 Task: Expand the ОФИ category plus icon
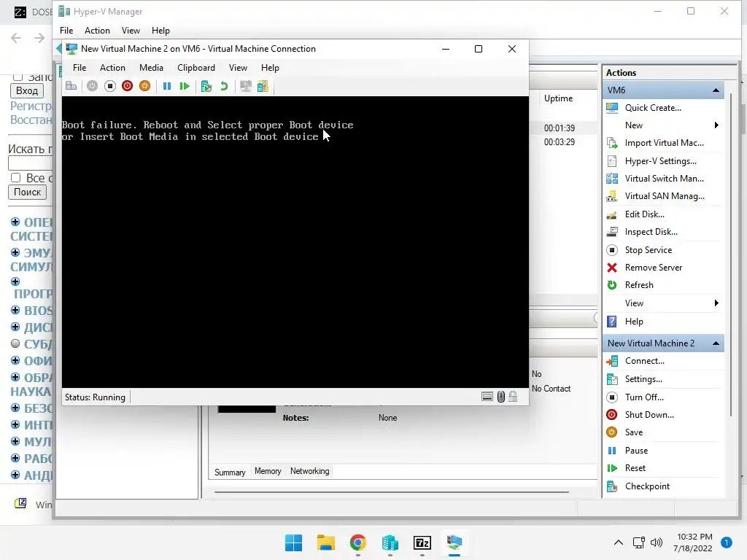point(15,360)
